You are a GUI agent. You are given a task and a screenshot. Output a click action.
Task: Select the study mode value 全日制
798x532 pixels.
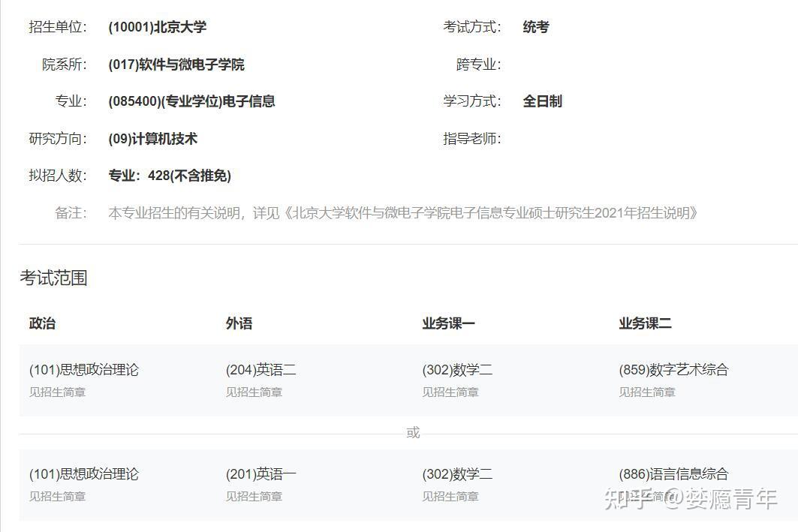pyautogui.click(x=543, y=101)
